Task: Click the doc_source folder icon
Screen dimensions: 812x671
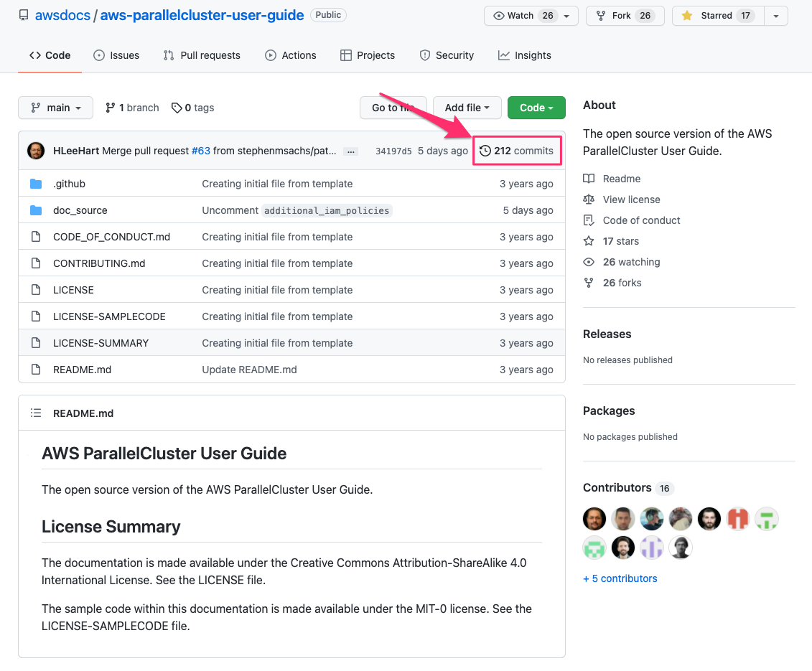Action: [36, 210]
